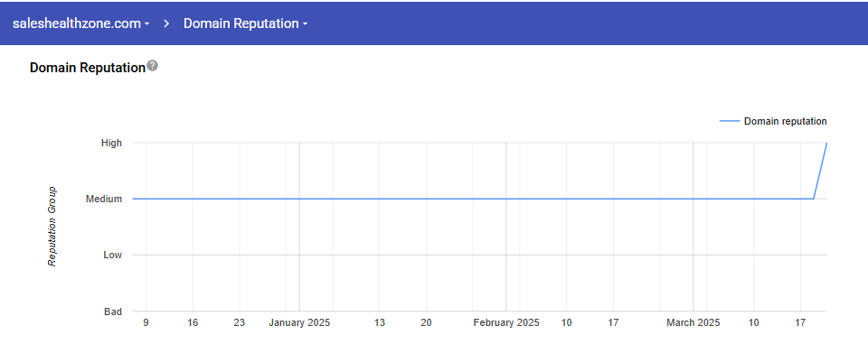This screenshot has height=363, width=868.
Task: Click the blue Domain reputation legend line
Action: pos(729,121)
